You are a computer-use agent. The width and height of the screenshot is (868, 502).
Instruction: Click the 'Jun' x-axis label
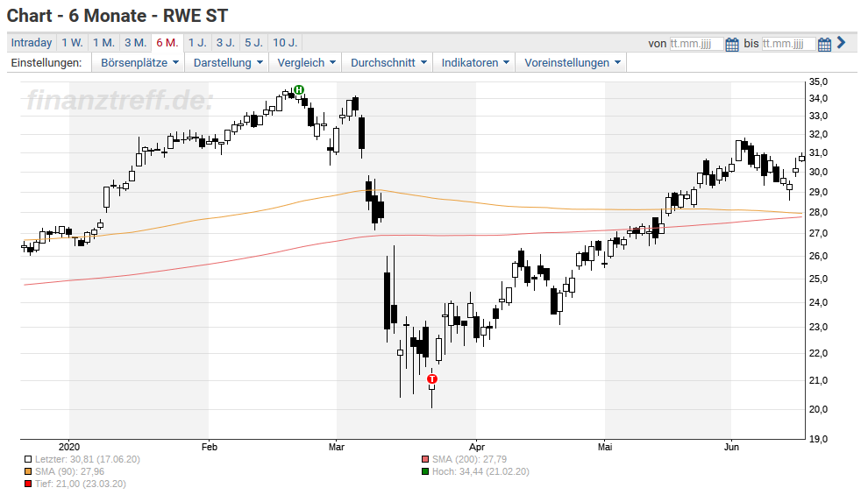pos(732,447)
